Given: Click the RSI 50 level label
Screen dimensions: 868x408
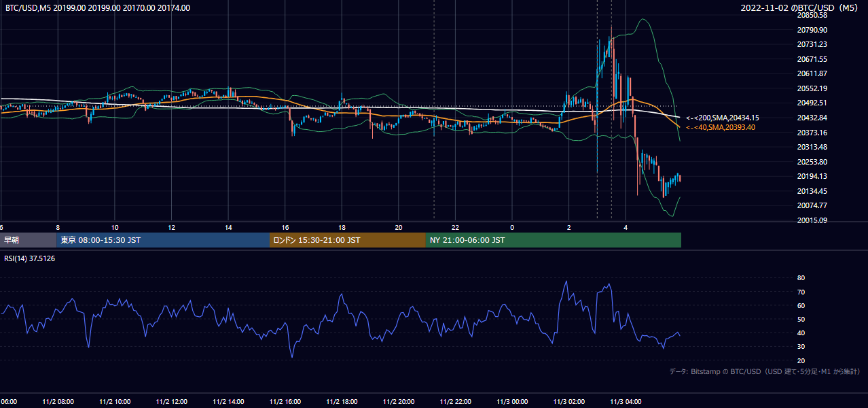Looking at the screenshot, I should pyautogui.click(x=801, y=319).
